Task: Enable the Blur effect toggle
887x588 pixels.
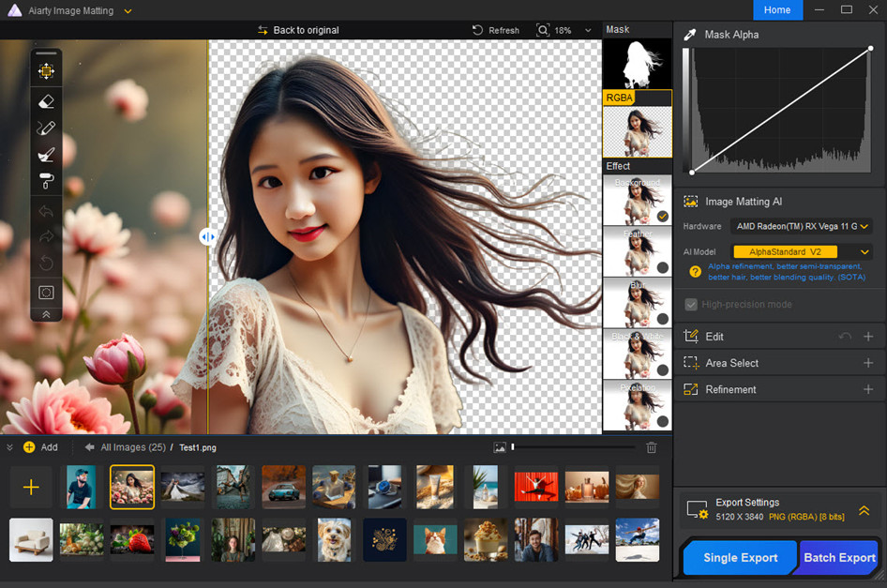Action: tap(662, 319)
